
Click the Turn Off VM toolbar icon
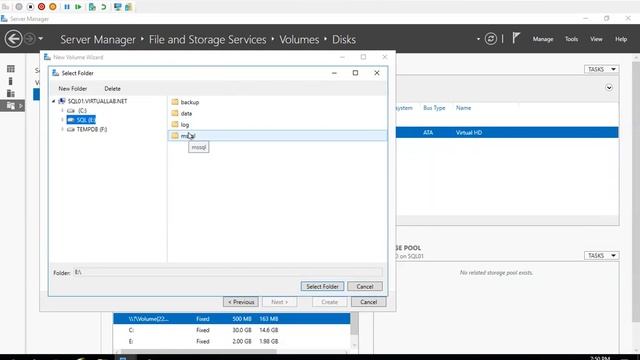pyautogui.click(x=30, y=7)
